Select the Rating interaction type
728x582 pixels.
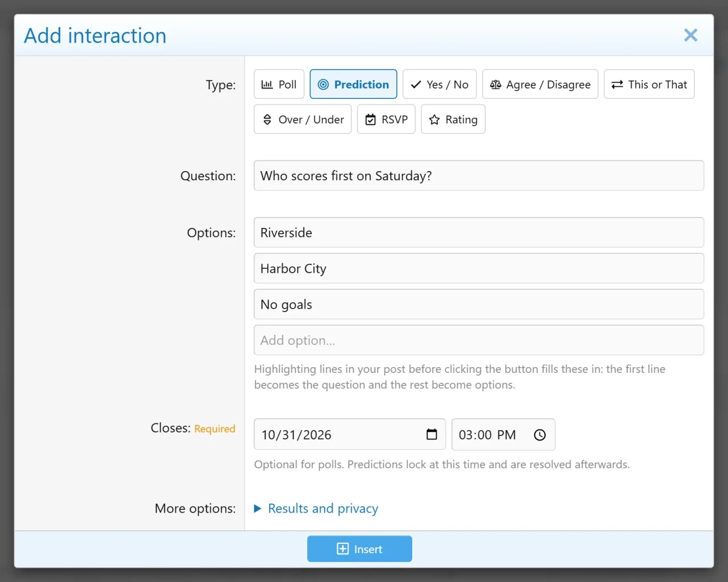453,119
